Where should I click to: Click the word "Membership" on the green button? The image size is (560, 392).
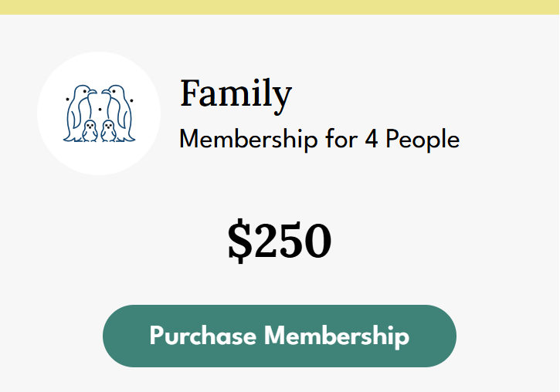337,336
